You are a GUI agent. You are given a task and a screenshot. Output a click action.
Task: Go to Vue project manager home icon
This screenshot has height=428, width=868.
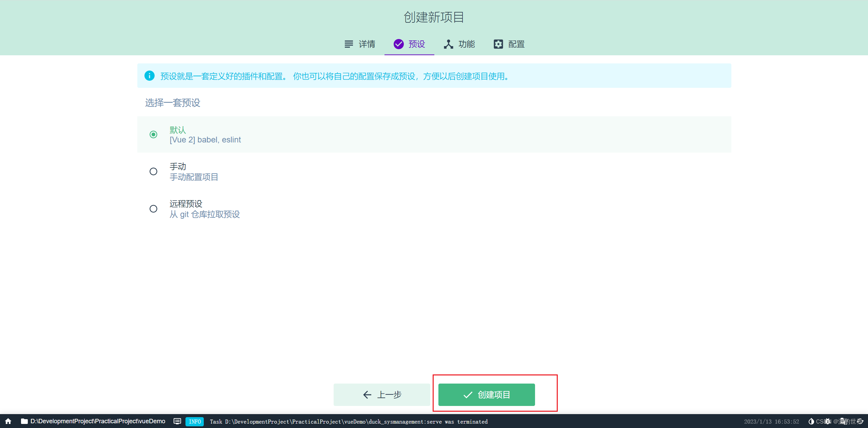(x=8, y=421)
